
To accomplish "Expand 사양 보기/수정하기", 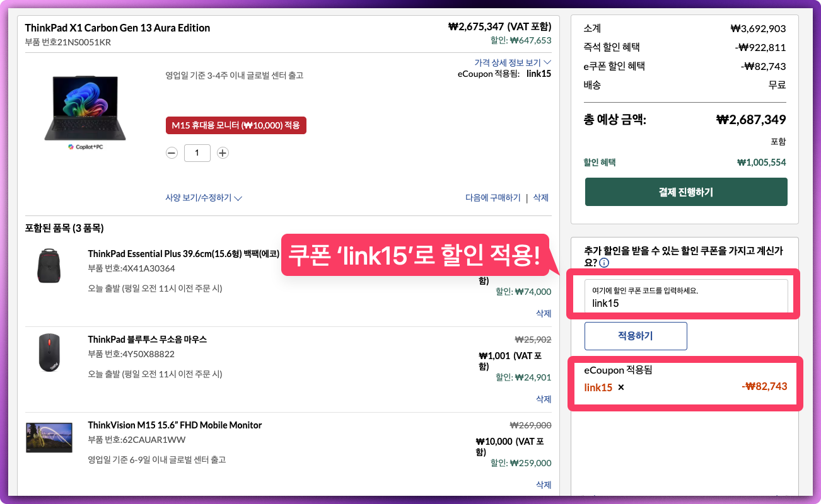I will [x=204, y=198].
